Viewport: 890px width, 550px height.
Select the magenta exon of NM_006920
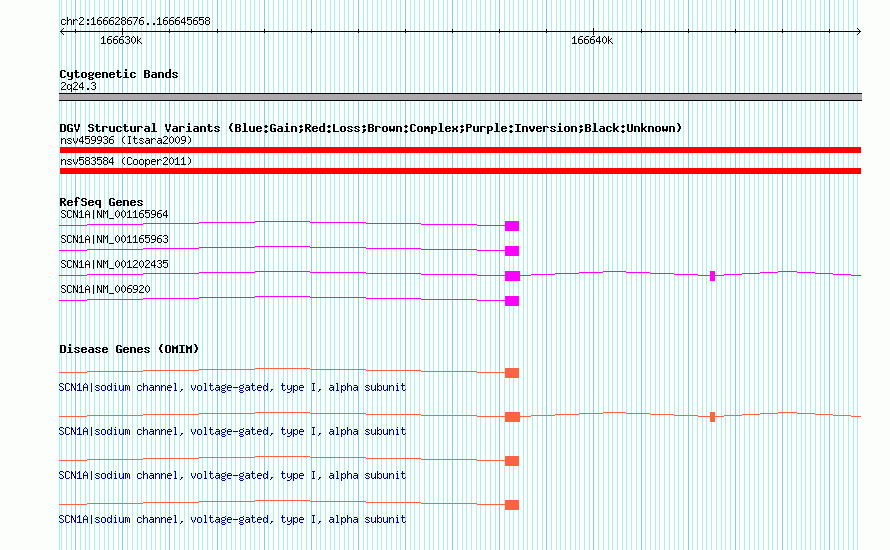pos(512,301)
